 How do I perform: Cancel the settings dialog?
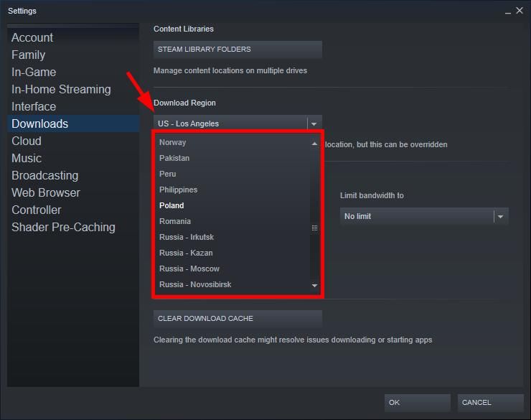[x=491, y=402]
